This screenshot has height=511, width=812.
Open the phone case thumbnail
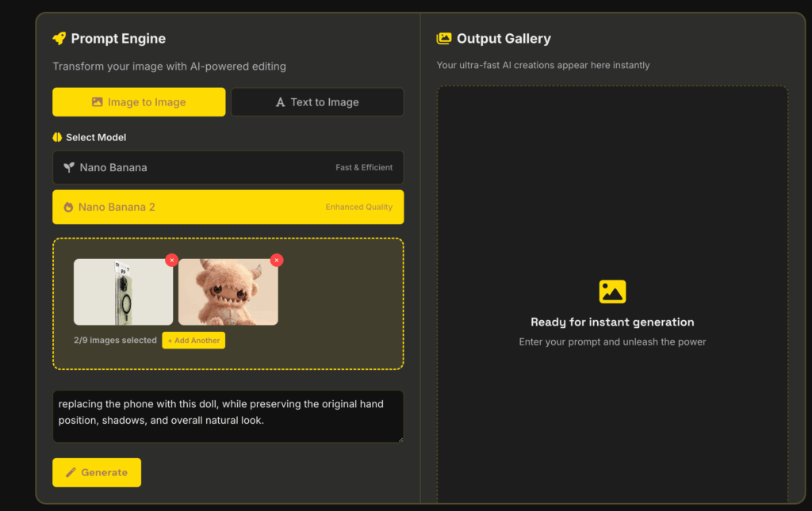point(123,292)
